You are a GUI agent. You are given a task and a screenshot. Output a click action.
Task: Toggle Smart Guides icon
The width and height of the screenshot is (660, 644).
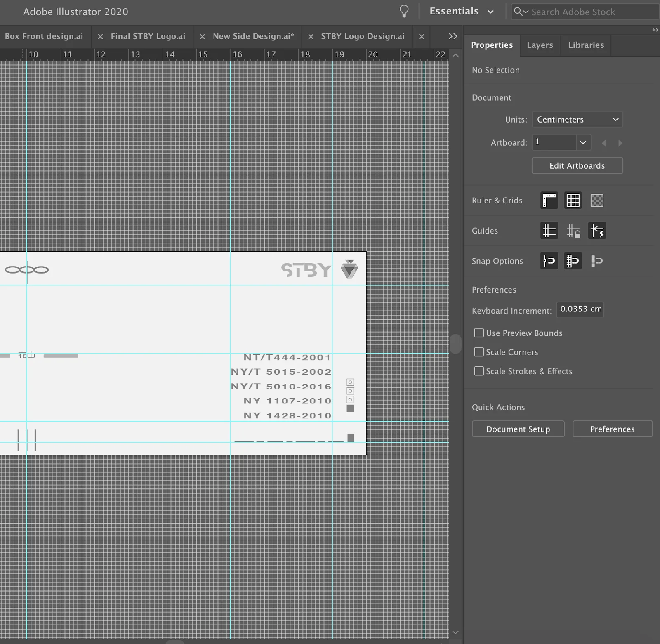(597, 231)
